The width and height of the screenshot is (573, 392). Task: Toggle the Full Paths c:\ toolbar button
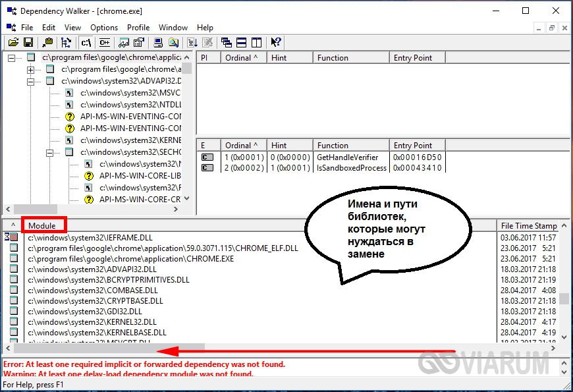point(86,42)
